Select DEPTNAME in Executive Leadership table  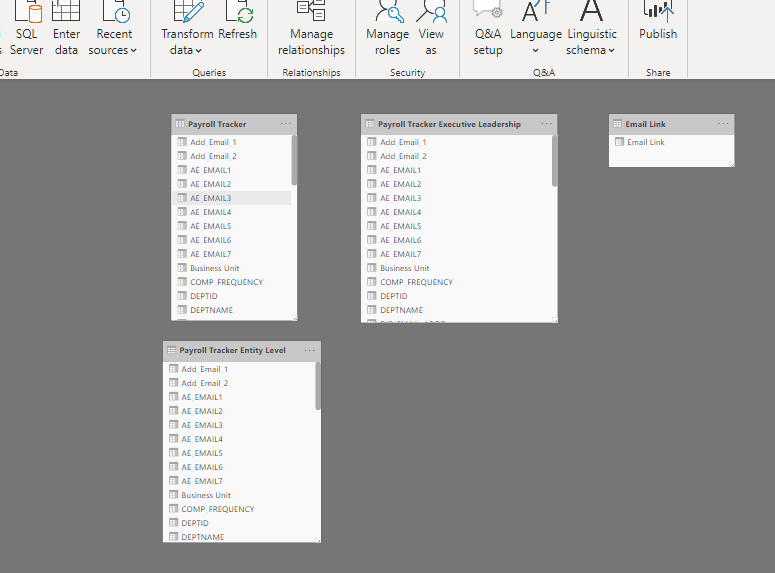click(x=457, y=310)
